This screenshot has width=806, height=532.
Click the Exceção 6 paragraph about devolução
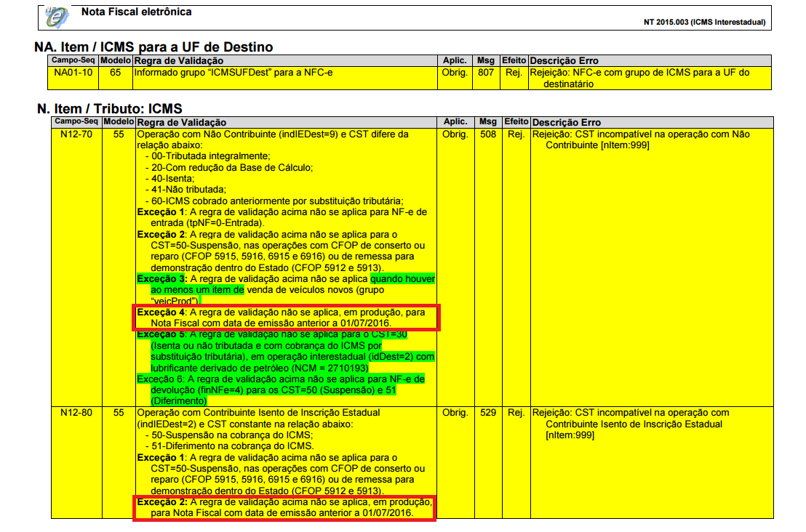(x=284, y=390)
